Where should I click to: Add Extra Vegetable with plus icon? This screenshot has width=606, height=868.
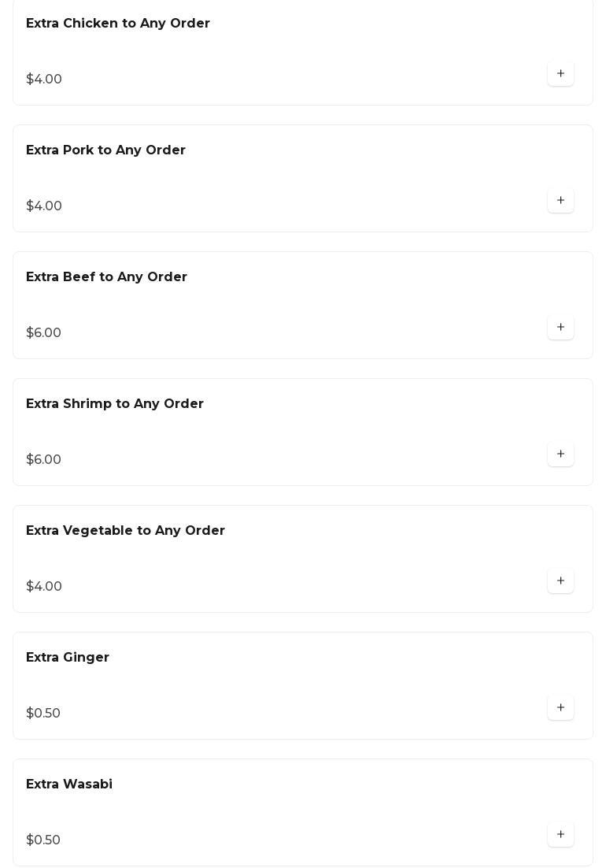(560, 581)
